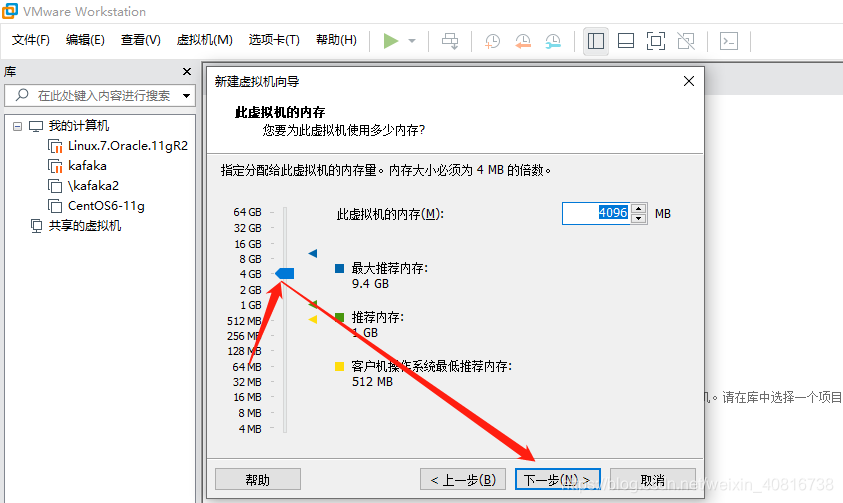Click the 32 MB slider scale label

click(247, 382)
